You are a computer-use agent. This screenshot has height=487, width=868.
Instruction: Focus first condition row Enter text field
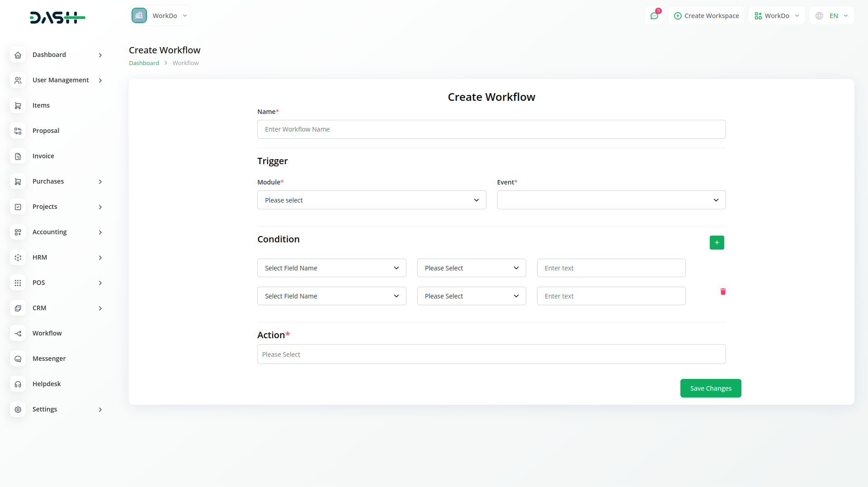611,268
